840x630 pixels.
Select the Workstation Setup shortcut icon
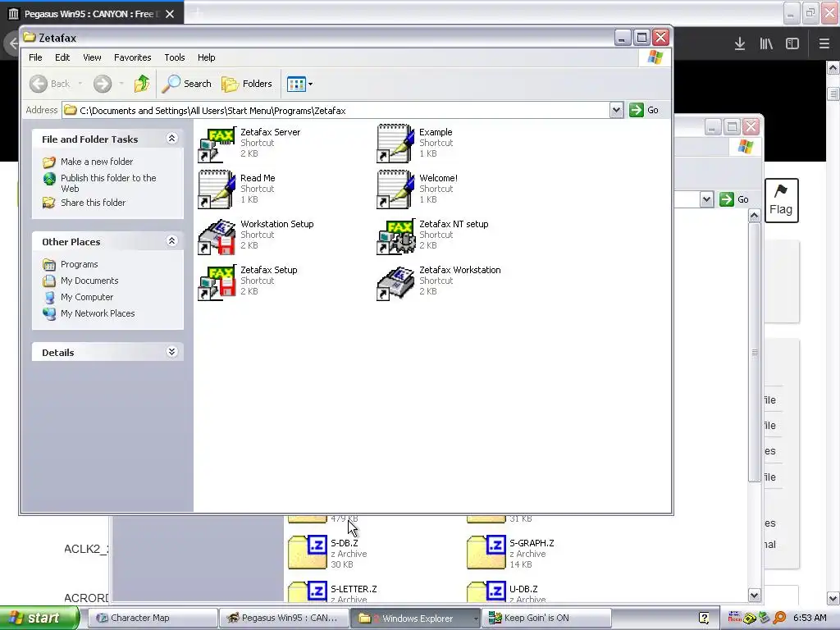click(x=217, y=236)
